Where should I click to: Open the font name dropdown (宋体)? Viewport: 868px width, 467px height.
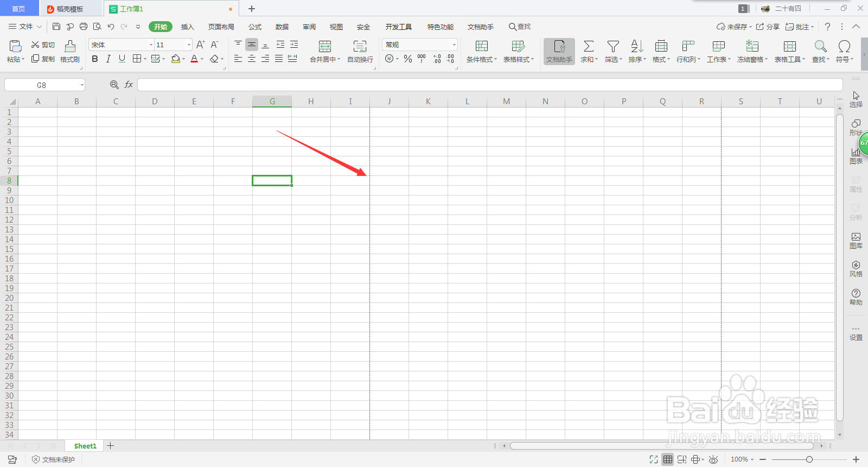[151, 45]
